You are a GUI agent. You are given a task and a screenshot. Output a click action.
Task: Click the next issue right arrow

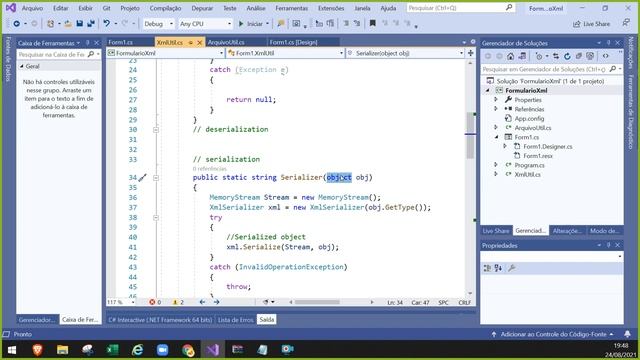[216, 302]
